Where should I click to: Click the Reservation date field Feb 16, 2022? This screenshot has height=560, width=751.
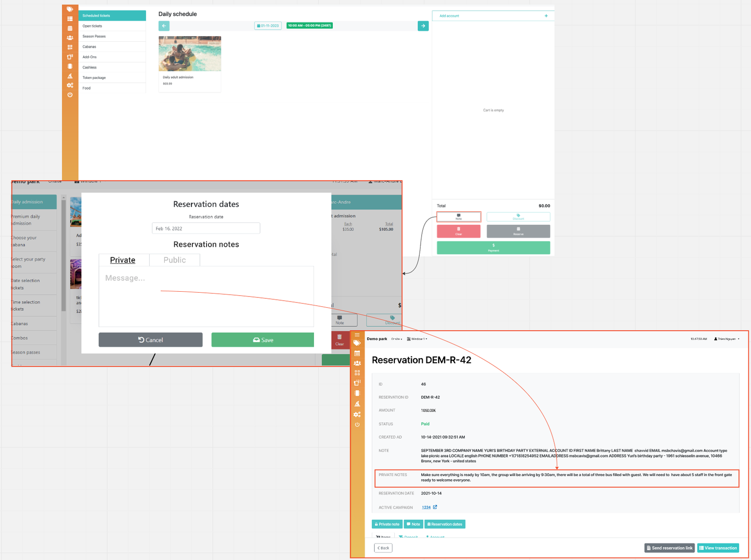pos(206,228)
